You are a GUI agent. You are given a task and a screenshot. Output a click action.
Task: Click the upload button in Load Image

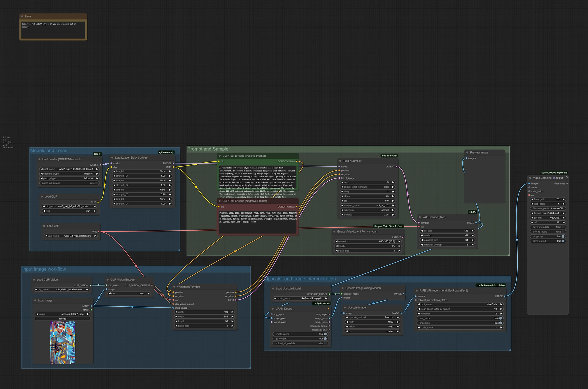[x=63, y=319]
